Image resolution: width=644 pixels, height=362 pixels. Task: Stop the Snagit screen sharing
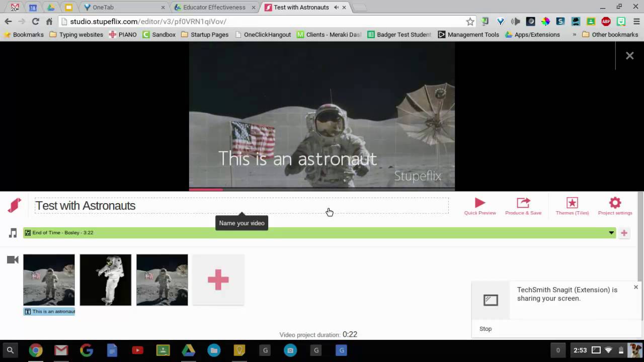click(486, 329)
